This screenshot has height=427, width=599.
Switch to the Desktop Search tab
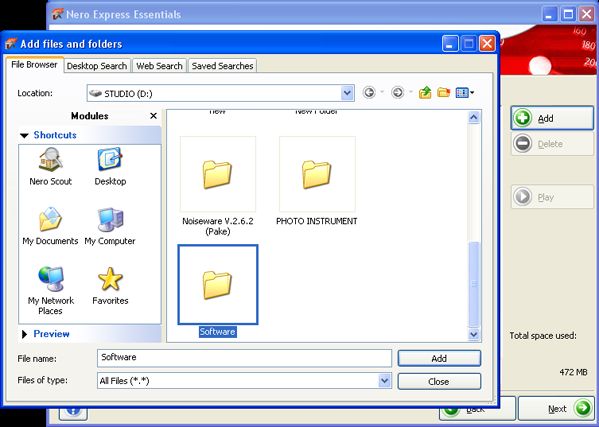(97, 66)
